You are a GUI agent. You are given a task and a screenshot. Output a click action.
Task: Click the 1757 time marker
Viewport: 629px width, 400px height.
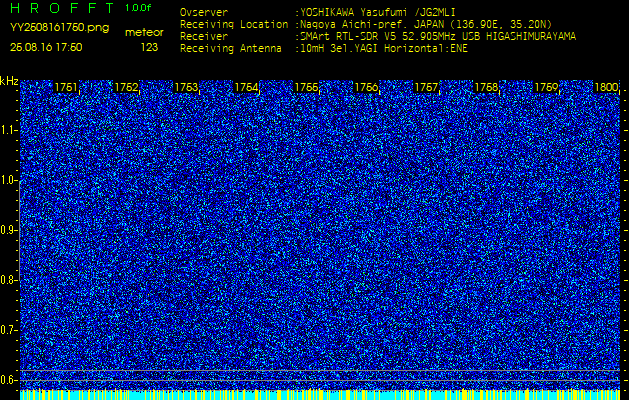pos(426,87)
